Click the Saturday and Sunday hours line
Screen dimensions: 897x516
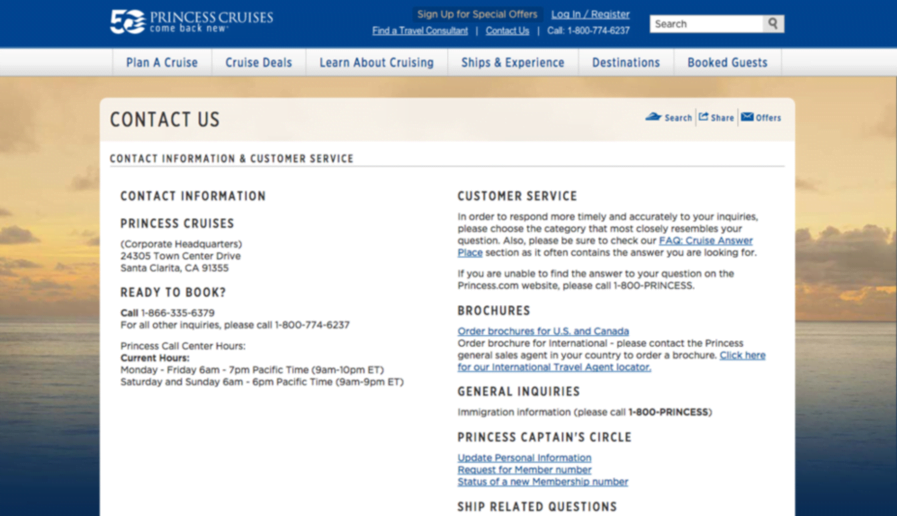click(261, 382)
